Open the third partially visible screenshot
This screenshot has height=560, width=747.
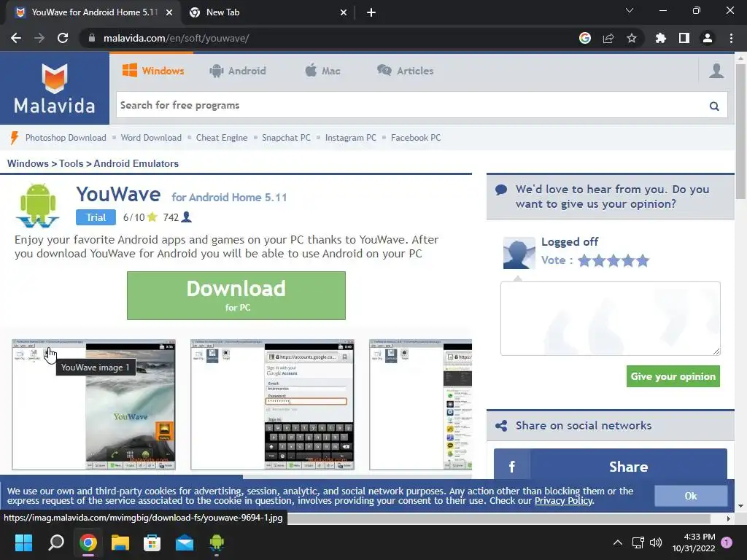click(421, 405)
